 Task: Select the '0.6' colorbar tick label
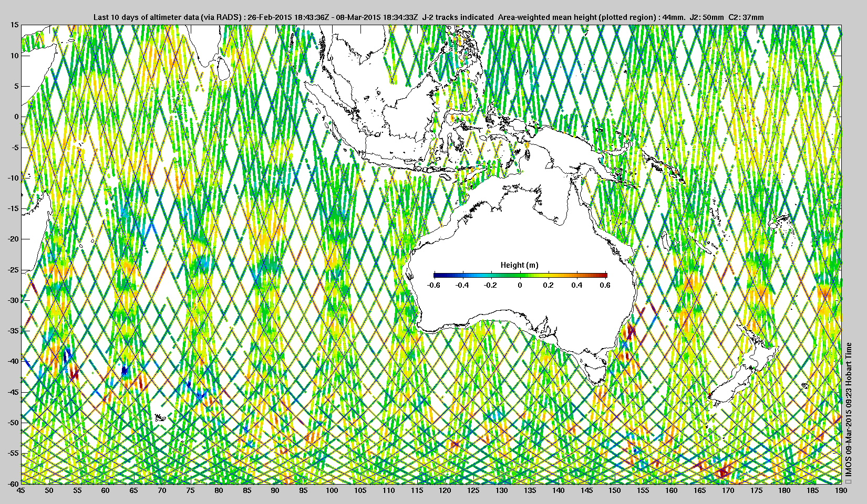pos(605,285)
